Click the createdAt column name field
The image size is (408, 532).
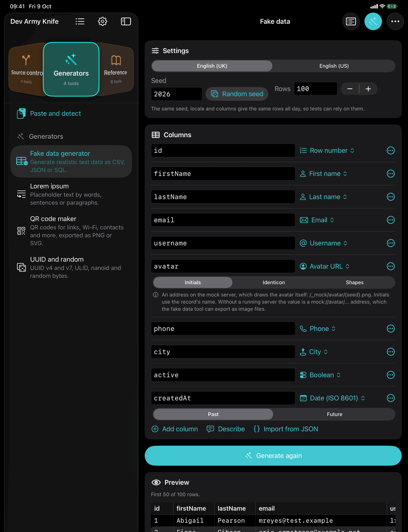pos(223,398)
